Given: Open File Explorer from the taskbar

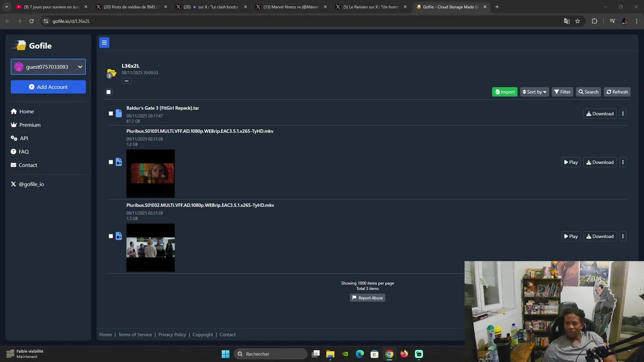Looking at the screenshot, I should [330, 354].
